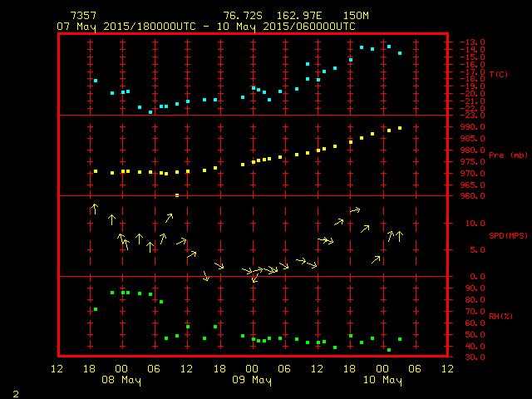Choose the "50.0" humidity tick label
The image size is (532, 399).
point(475,334)
